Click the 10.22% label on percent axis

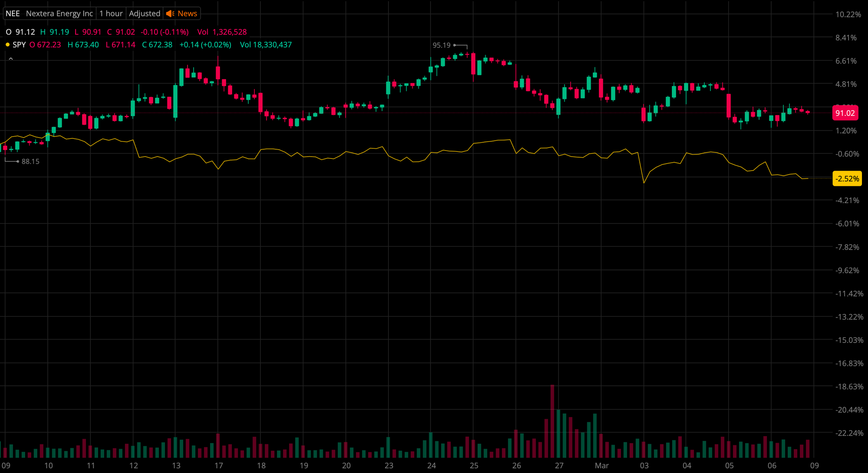pos(848,14)
